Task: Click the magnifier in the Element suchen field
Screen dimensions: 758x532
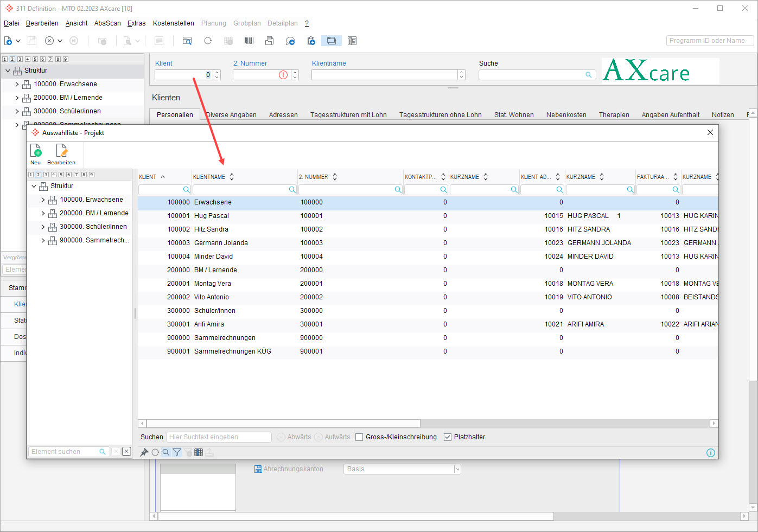Action: (102, 451)
